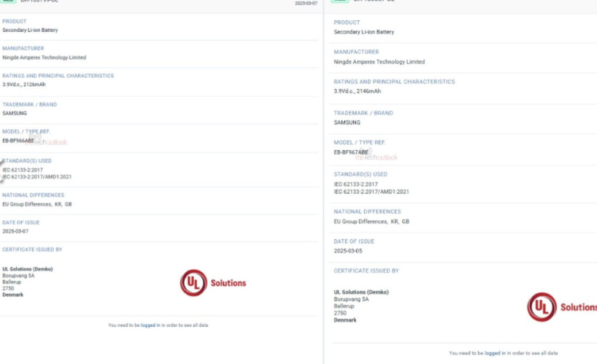
Task: Click the UL Solutions logo in the EB-BF967ABE certificate
Action: [x=562, y=307]
